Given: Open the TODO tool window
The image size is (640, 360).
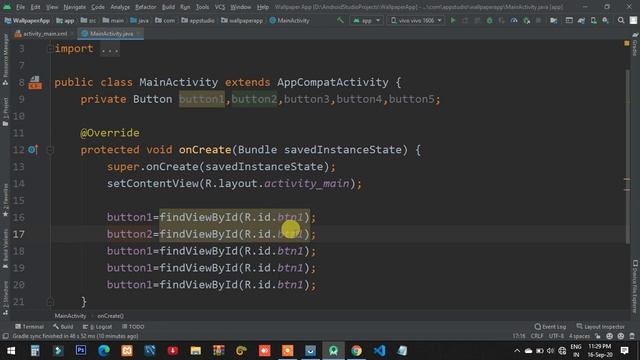Looking at the screenshot, I should [x=133, y=327].
